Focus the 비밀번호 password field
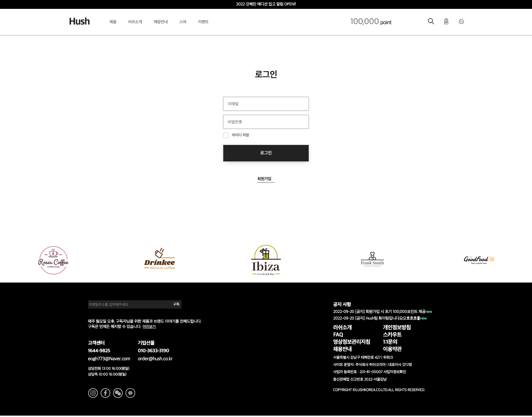The image size is (532, 417). point(266,122)
